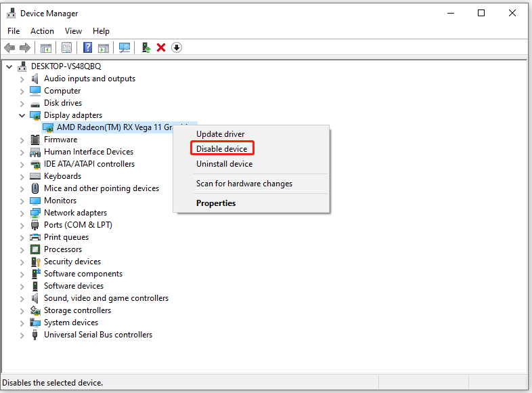This screenshot has width=532, height=393.
Task: Open the Action menu
Action: click(x=42, y=31)
